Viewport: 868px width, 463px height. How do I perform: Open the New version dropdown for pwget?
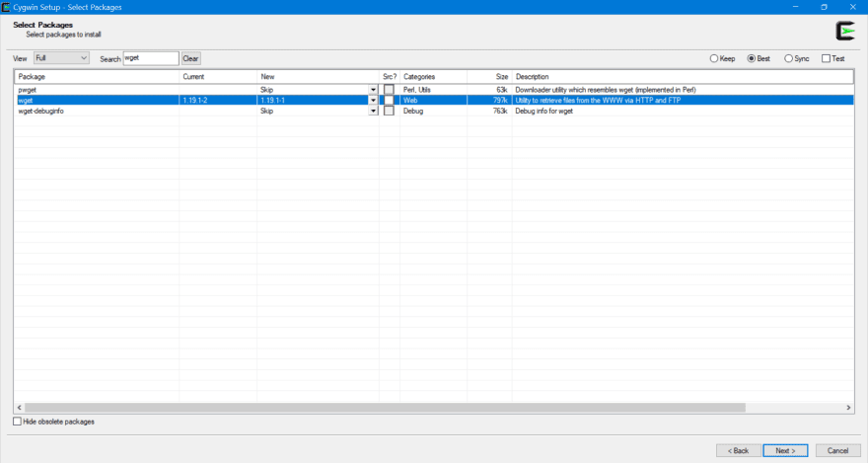point(373,90)
